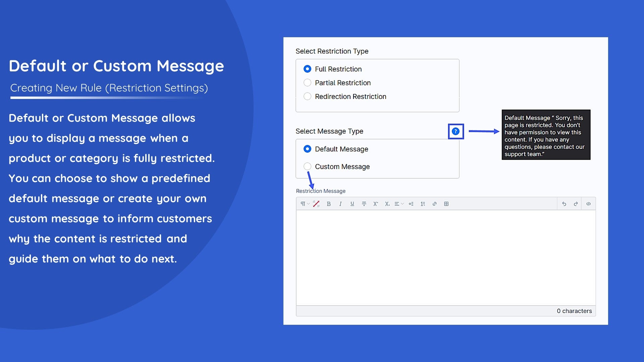This screenshot has height=362, width=644.
Task: Select the Redirection Restriction option
Action: point(307,97)
